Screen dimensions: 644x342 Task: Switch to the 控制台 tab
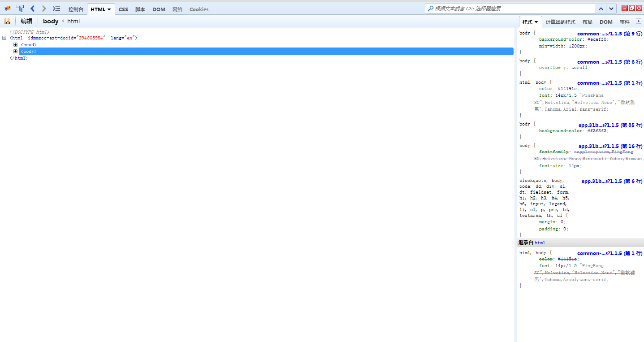point(76,9)
